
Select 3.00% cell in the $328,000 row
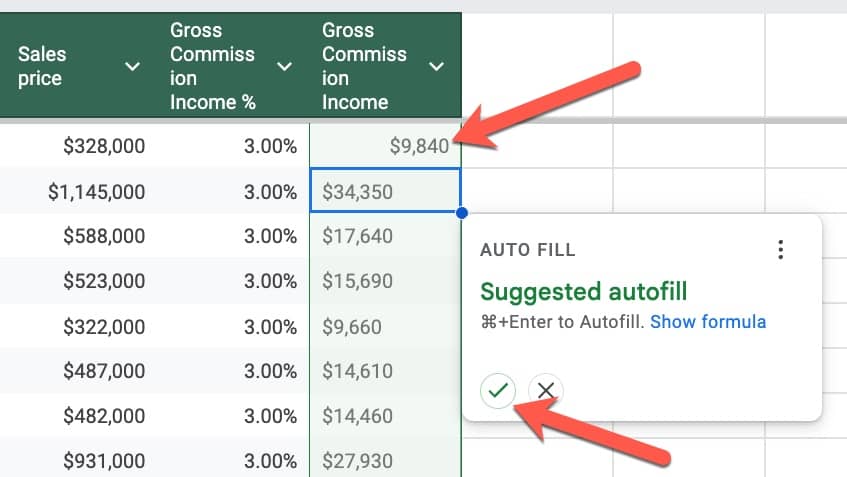(x=233, y=146)
